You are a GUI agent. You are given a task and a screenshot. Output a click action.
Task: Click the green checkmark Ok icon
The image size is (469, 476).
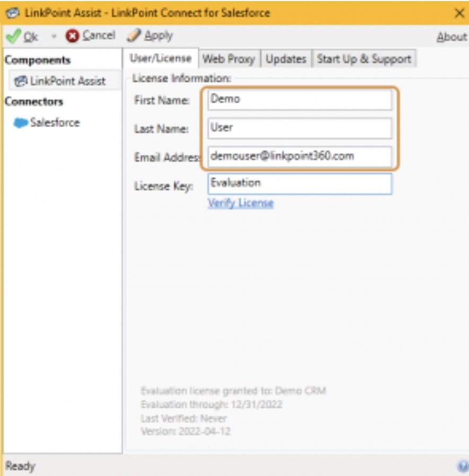click(x=13, y=36)
